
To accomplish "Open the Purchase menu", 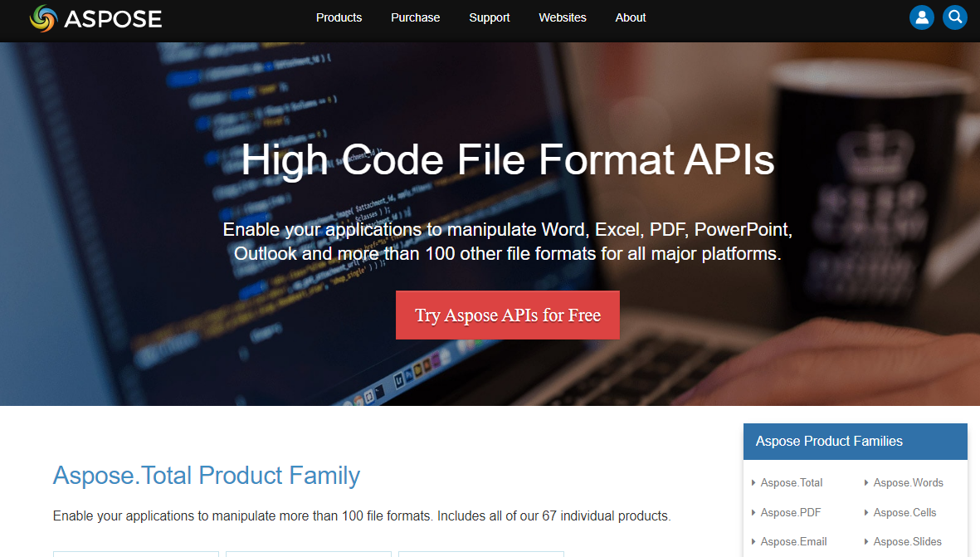I will (415, 17).
